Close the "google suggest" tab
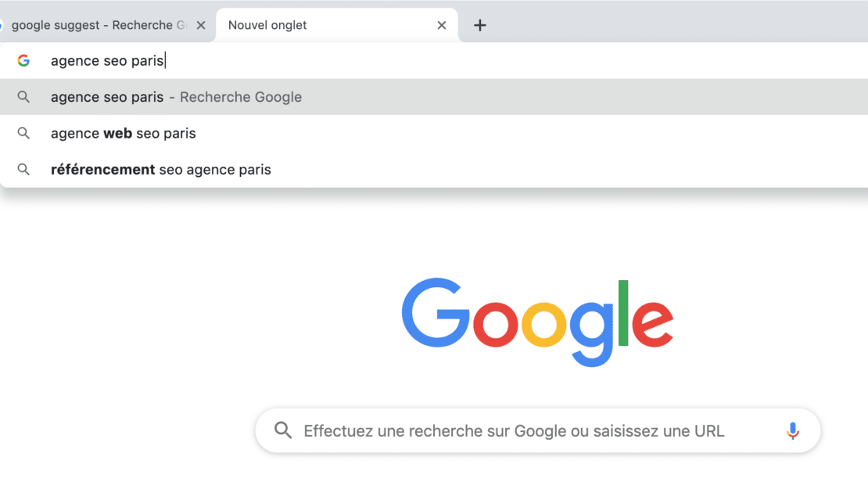Viewport: 868px width, 493px height. (201, 25)
